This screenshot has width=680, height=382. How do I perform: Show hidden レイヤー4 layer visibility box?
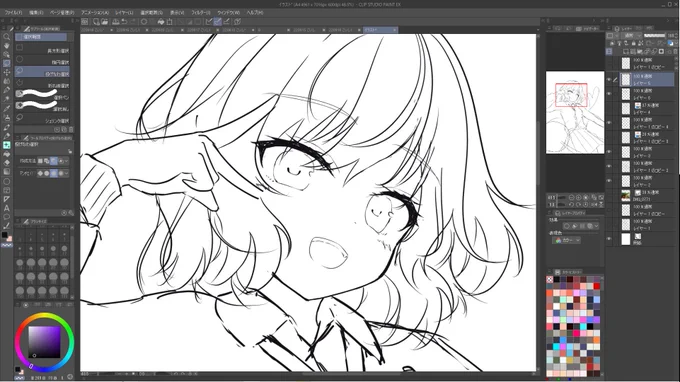[609, 108]
